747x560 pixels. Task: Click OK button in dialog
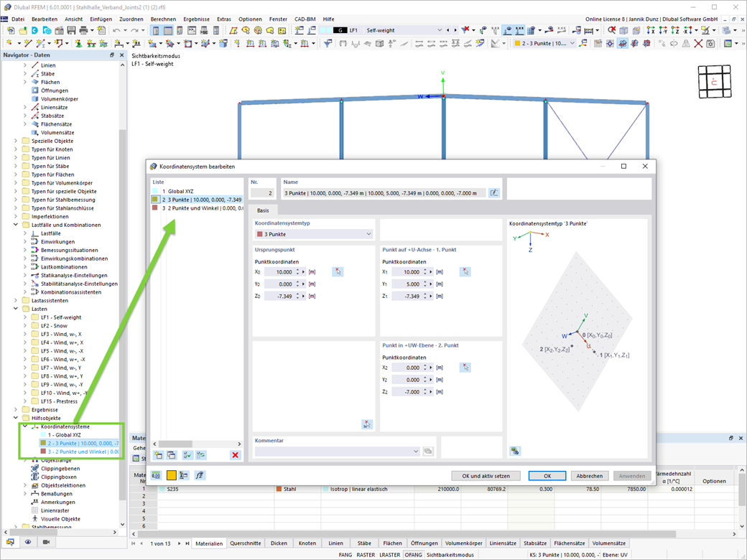coord(547,476)
